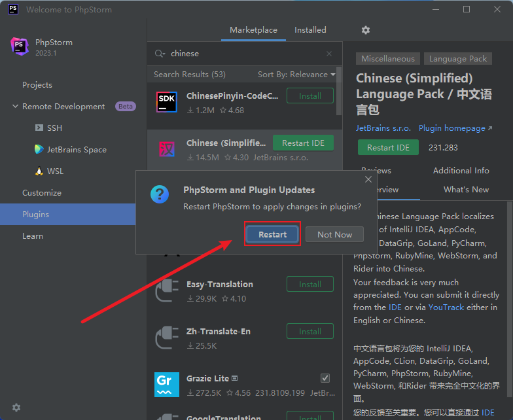513x420 pixels.
Task: Click the Search Results (53) label
Action: pyautogui.click(x=190, y=75)
